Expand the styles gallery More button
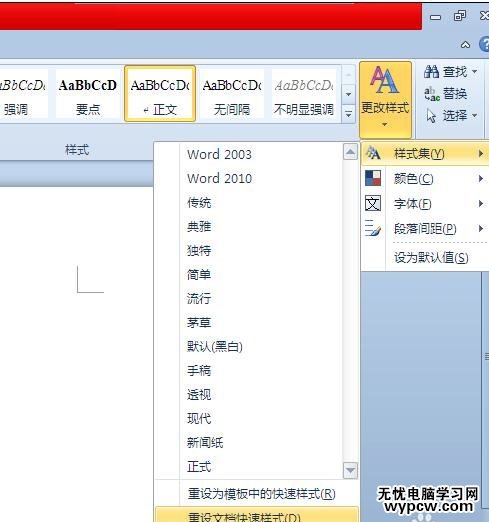This screenshot has width=489, height=522. 348,114
